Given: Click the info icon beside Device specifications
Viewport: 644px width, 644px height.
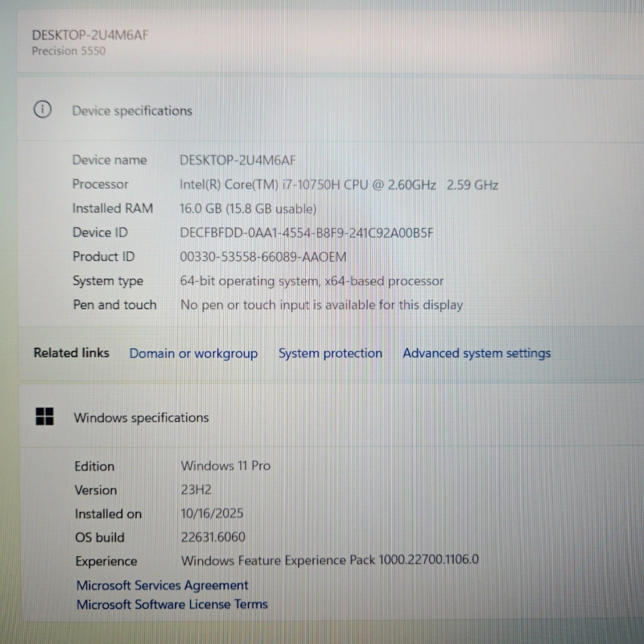Looking at the screenshot, I should pyautogui.click(x=42, y=110).
